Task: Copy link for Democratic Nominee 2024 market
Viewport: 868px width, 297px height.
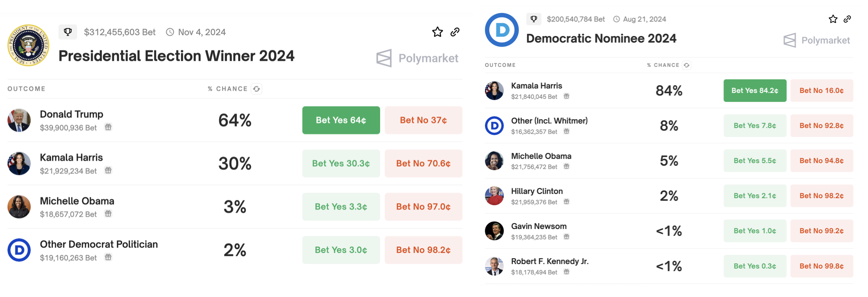Action: (847, 19)
